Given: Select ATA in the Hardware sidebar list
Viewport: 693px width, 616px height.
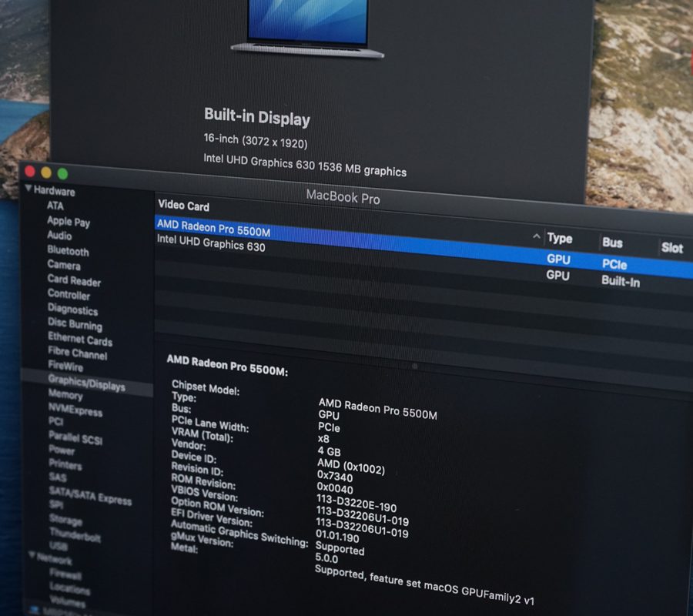Looking at the screenshot, I should click(x=55, y=206).
